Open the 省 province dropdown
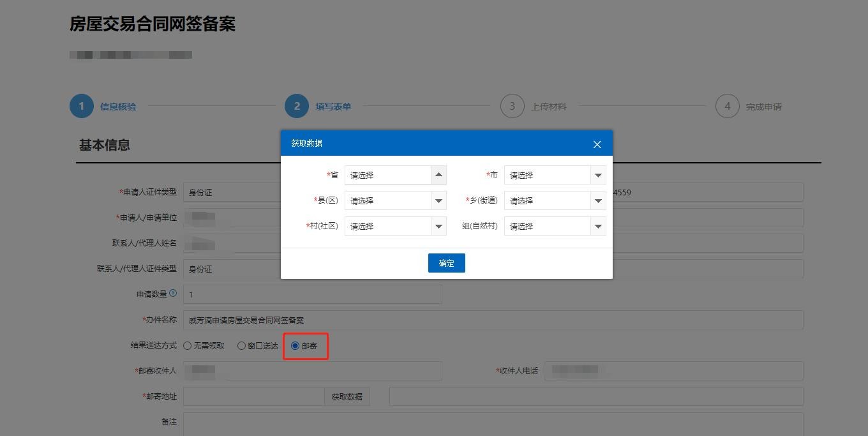 [x=395, y=175]
